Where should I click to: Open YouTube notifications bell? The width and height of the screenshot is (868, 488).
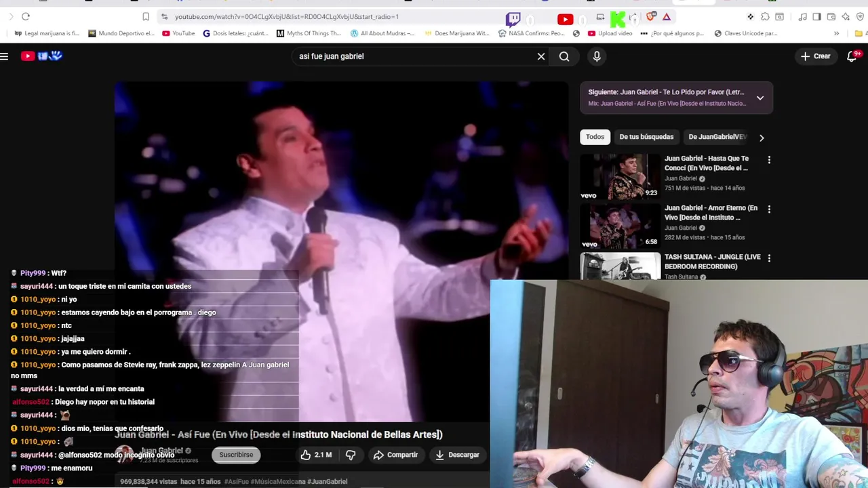coord(852,56)
